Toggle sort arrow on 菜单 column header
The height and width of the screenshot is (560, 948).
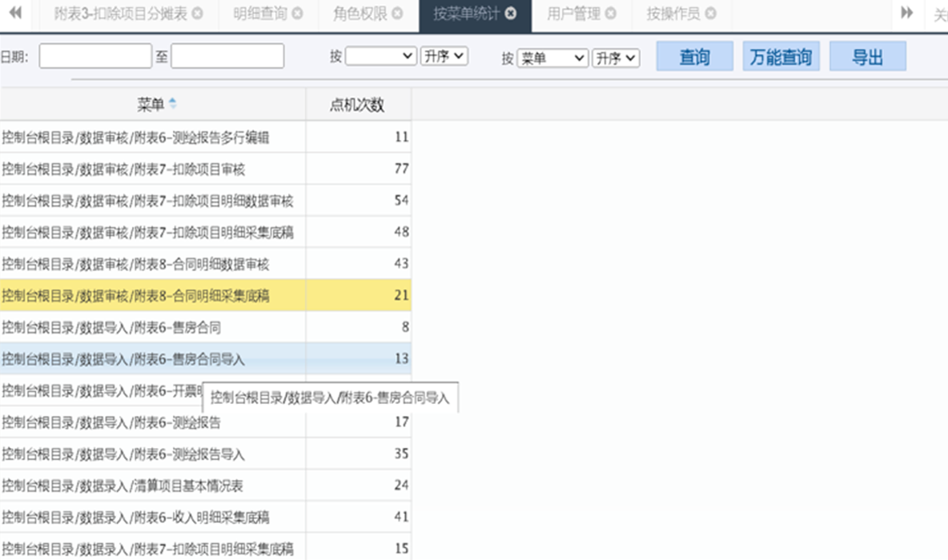173,104
